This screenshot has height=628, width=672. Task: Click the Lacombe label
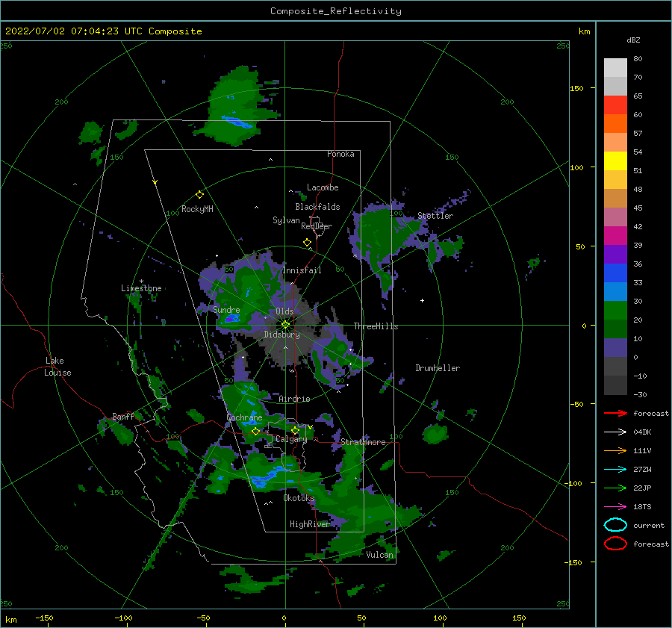click(x=323, y=187)
